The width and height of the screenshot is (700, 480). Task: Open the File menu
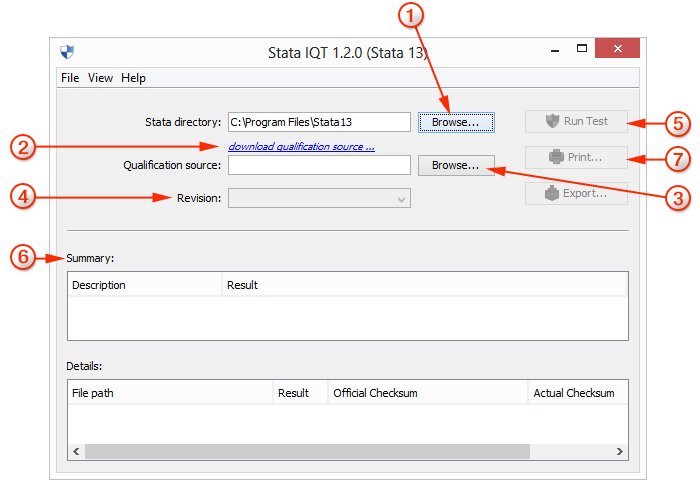point(70,78)
